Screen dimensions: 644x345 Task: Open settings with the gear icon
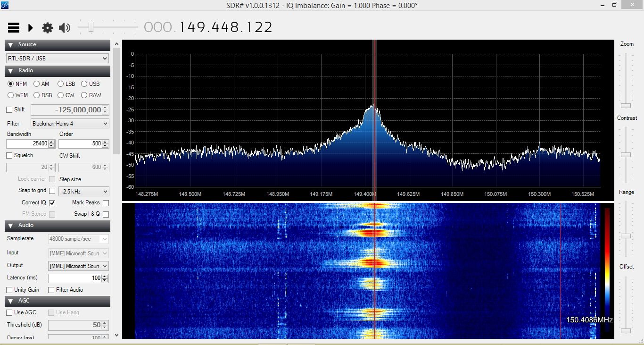point(48,28)
